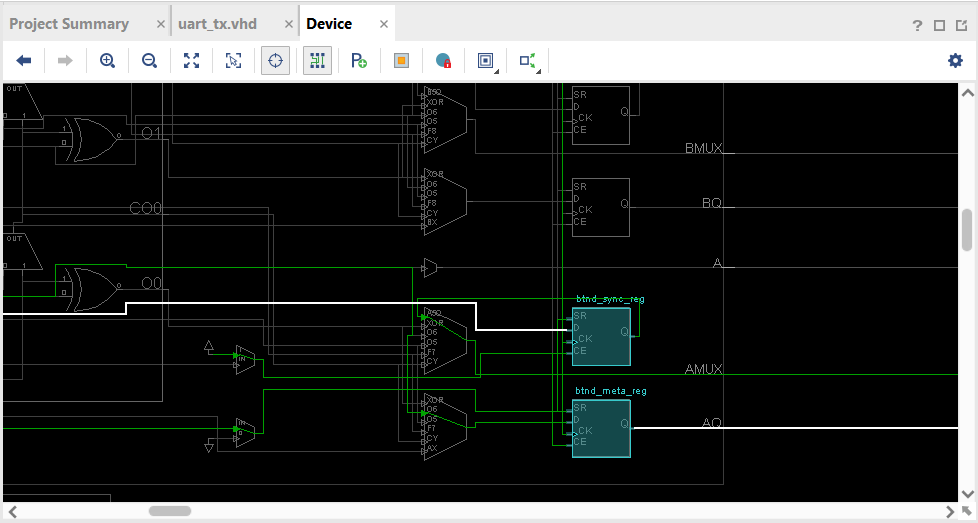
Task: Open help with the question mark icon
Action: (x=917, y=25)
